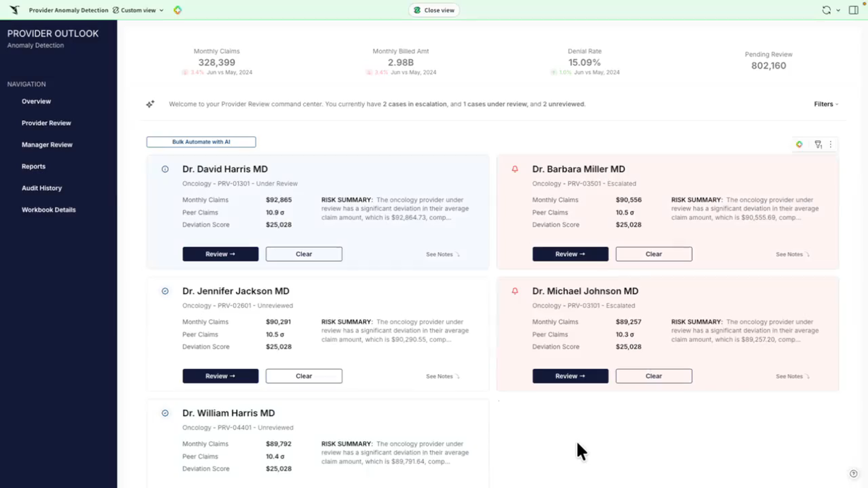This screenshot has width=868, height=488.
Task: Click the AI sparkle icon by the welcome message
Action: click(x=150, y=104)
